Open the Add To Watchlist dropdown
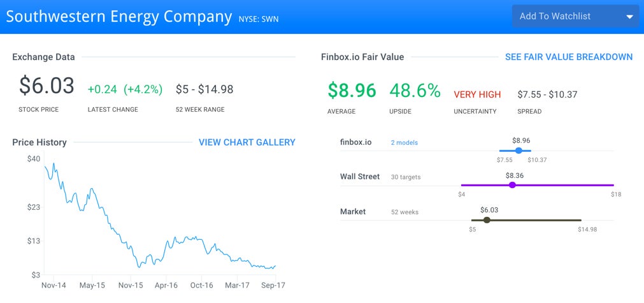The width and height of the screenshot is (644, 303). point(575,17)
